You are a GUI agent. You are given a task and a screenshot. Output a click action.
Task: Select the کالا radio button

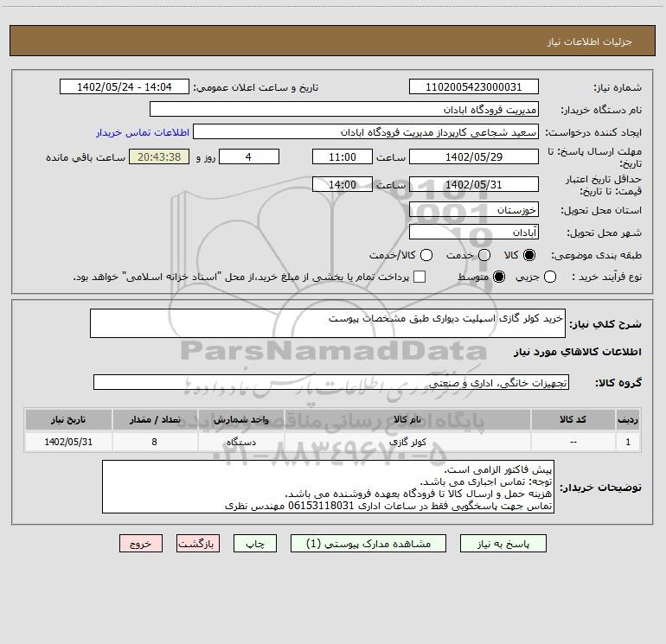529,255
